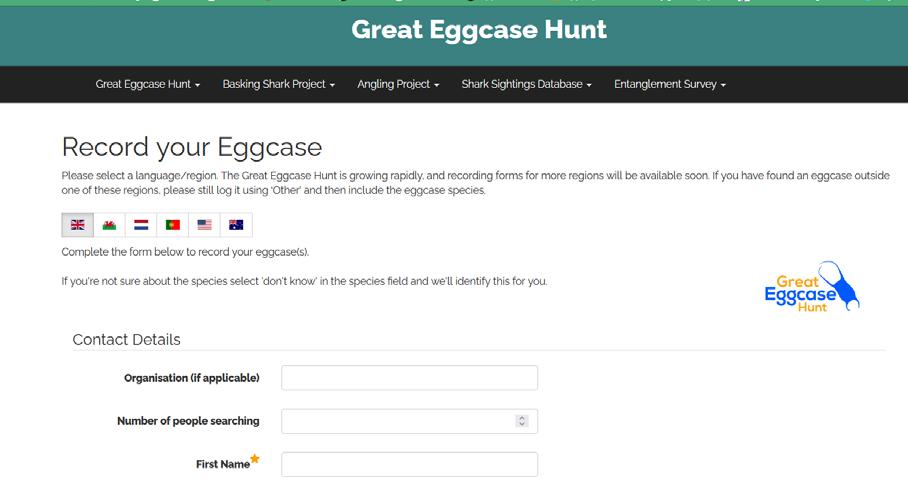Select the UK flag region button
The image size is (908, 487).
[x=78, y=225]
